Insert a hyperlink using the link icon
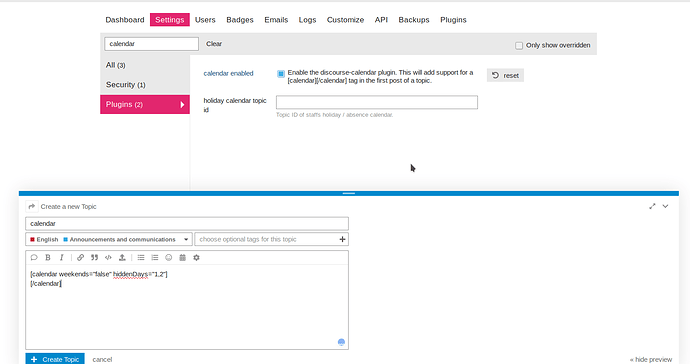The height and width of the screenshot is (364, 690). coord(80,257)
